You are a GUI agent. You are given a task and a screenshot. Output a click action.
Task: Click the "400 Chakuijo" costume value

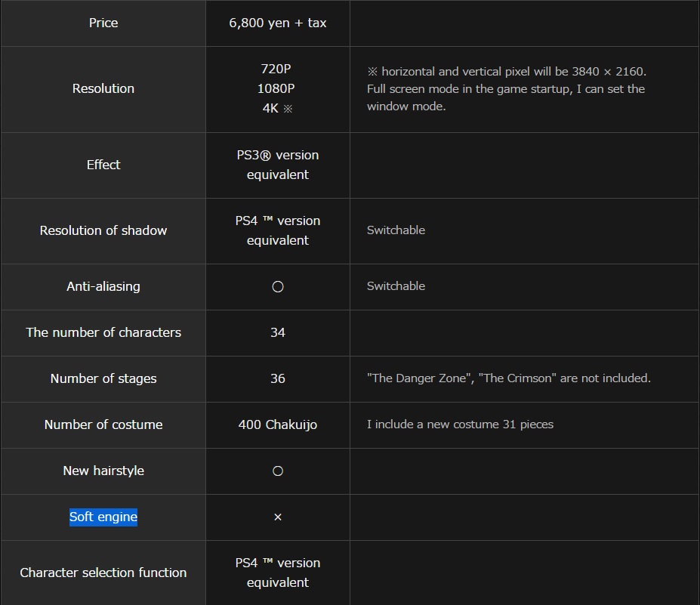278,424
